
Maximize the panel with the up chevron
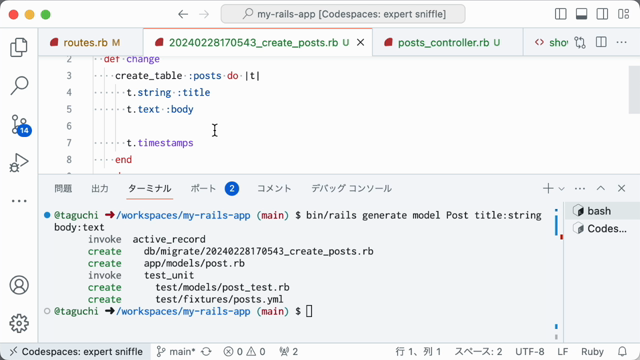pos(601,188)
